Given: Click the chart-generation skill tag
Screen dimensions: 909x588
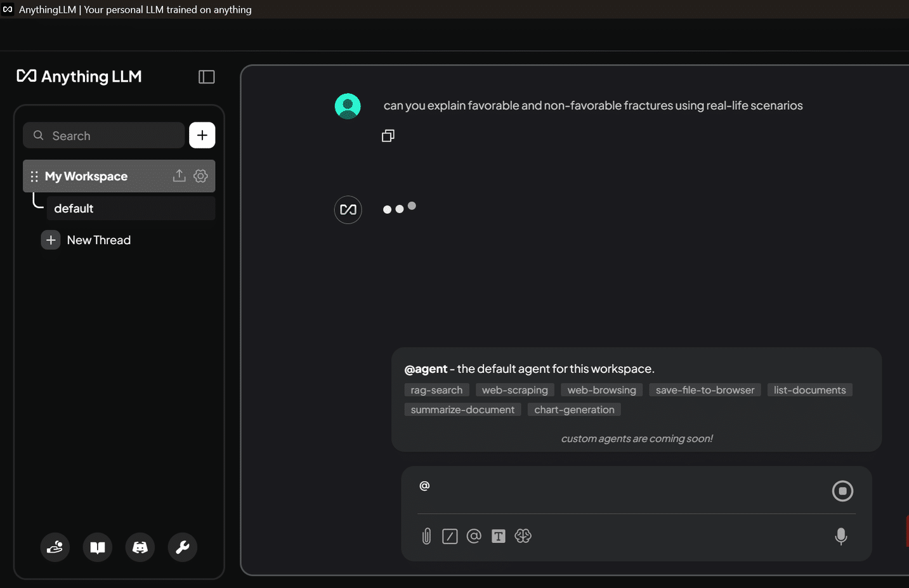Looking at the screenshot, I should (x=575, y=410).
